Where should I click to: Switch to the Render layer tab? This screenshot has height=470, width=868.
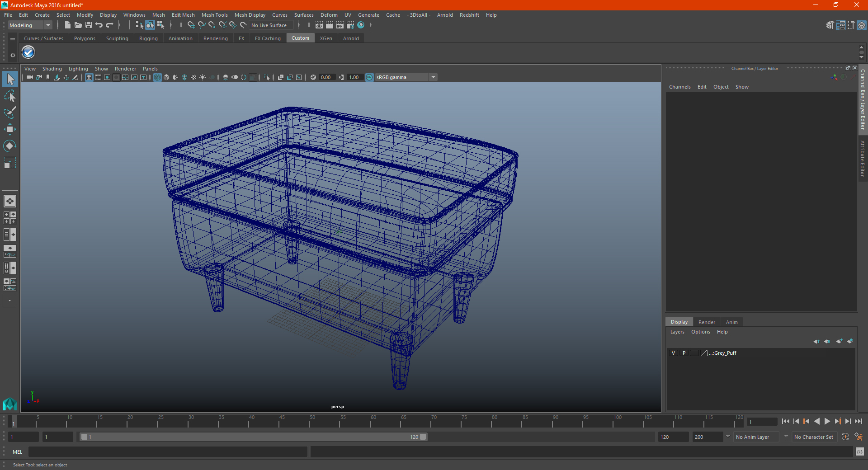[x=707, y=322]
